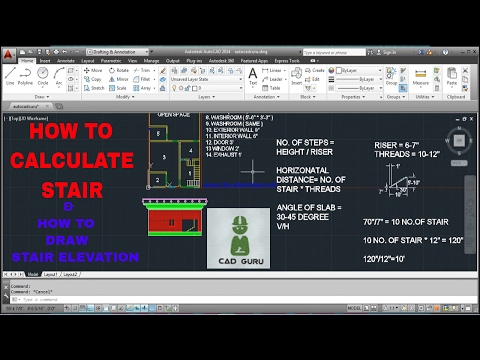Click the layer 0 color swatch
The image size is (480, 360).
[x=195, y=88]
